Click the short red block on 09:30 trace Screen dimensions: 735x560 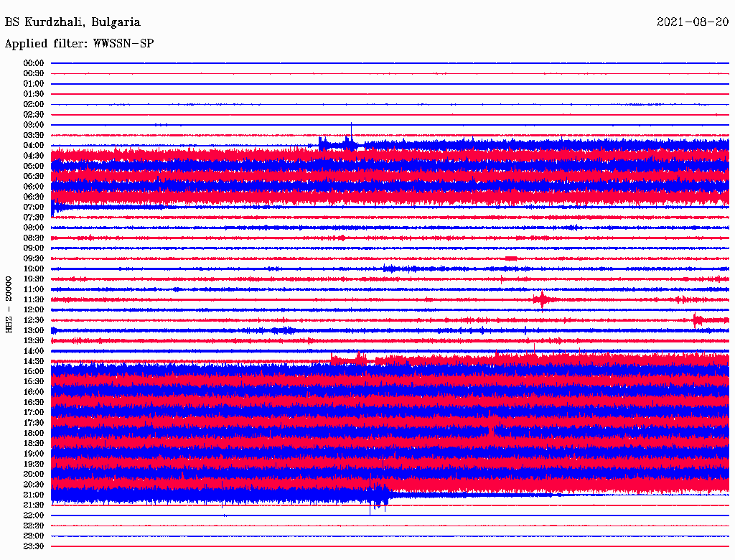pyautogui.click(x=511, y=258)
